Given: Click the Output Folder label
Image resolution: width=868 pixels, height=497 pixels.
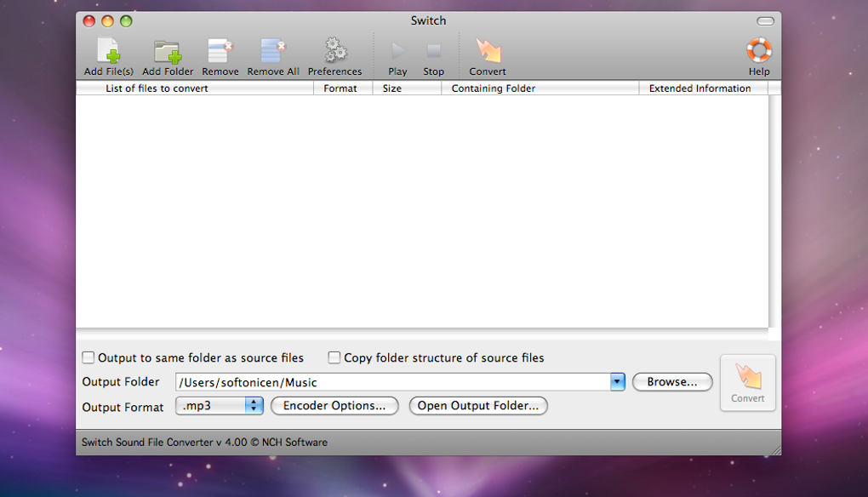Looking at the screenshot, I should [121, 382].
